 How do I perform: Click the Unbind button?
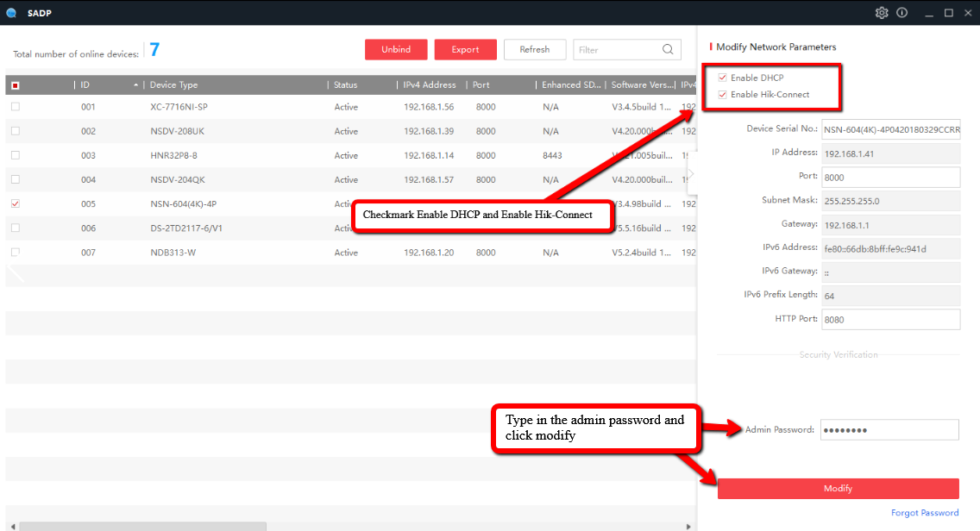tap(396, 49)
